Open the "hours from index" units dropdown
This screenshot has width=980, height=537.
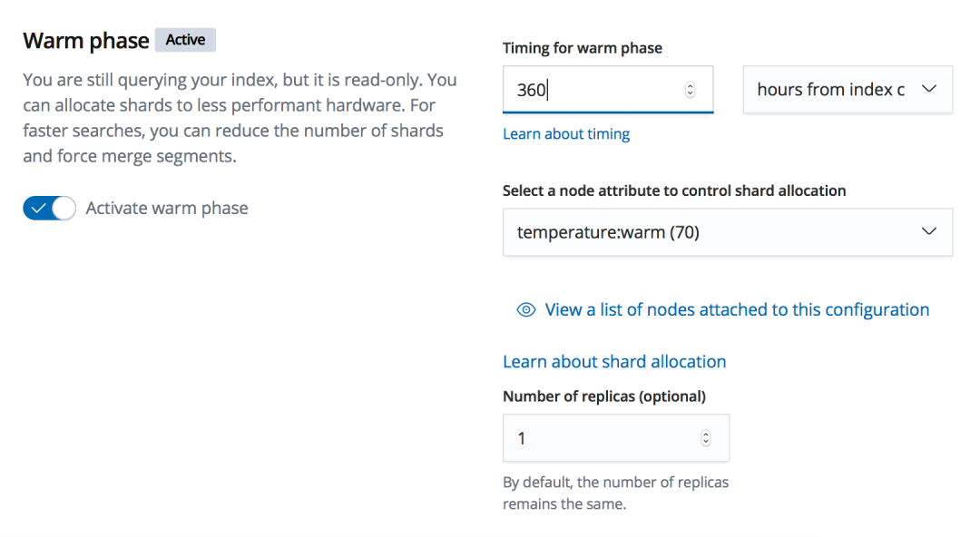830,90
